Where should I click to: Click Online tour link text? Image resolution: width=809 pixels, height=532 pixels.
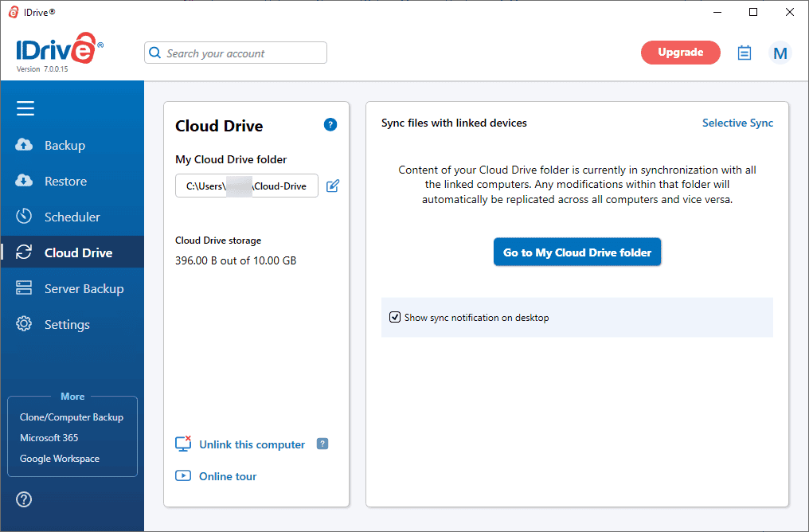point(228,476)
